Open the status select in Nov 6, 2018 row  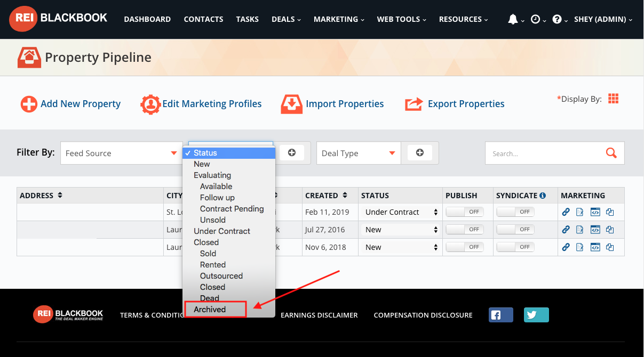[401, 247]
